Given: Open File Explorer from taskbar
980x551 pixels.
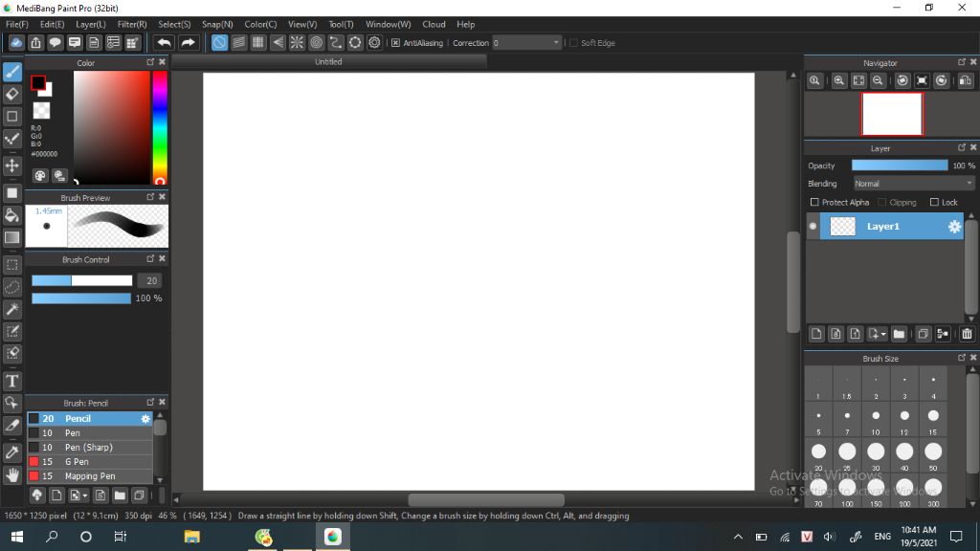Looking at the screenshot, I should click(x=191, y=537).
